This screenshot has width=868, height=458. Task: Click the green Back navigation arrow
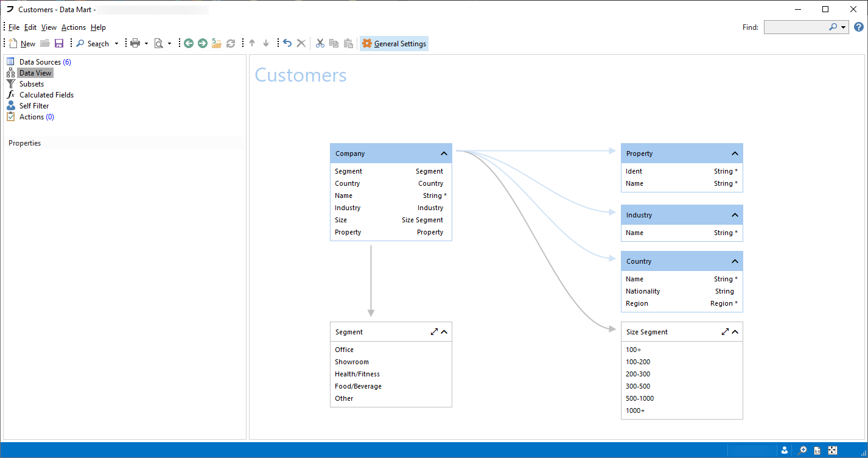[x=189, y=43]
